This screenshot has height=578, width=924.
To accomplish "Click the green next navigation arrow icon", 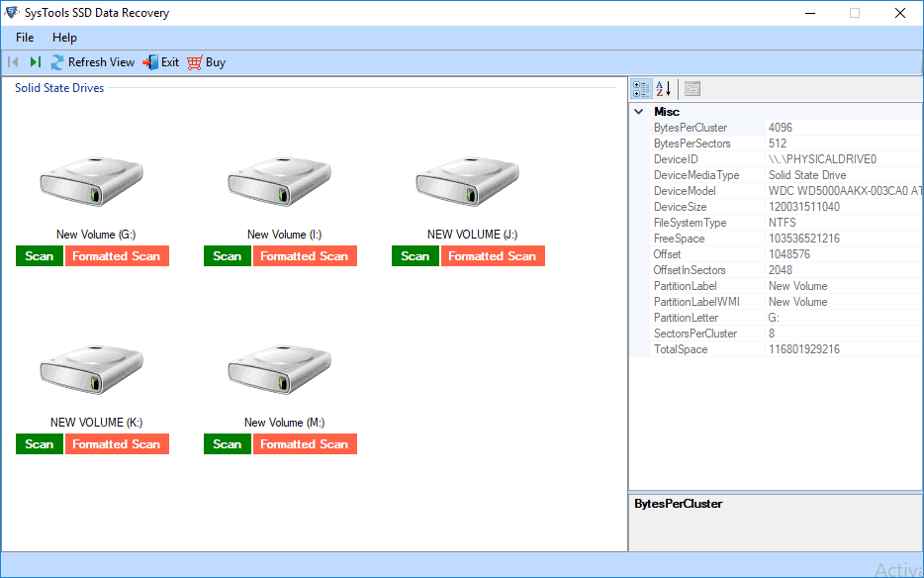I will 36,62.
